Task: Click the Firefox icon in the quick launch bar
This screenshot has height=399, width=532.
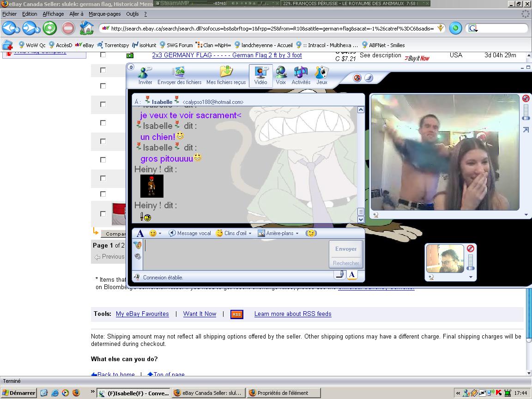Action: pos(76,393)
